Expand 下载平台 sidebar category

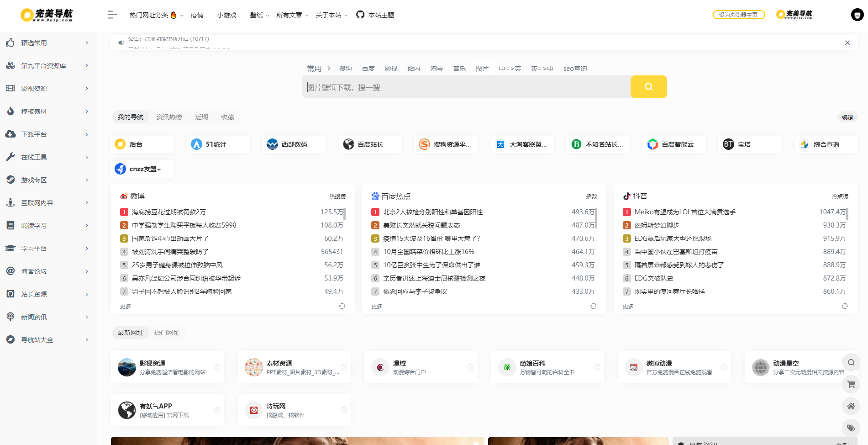pos(47,134)
